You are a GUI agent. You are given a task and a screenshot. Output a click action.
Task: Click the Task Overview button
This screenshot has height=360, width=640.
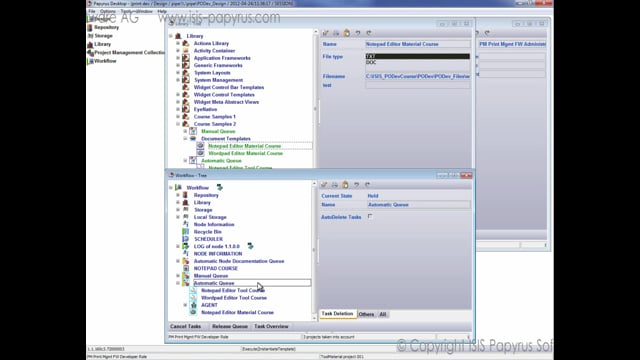pyautogui.click(x=271, y=327)
